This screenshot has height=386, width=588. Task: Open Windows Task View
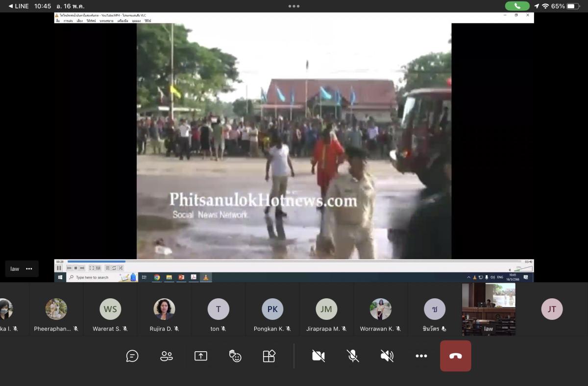click(144, 277)
